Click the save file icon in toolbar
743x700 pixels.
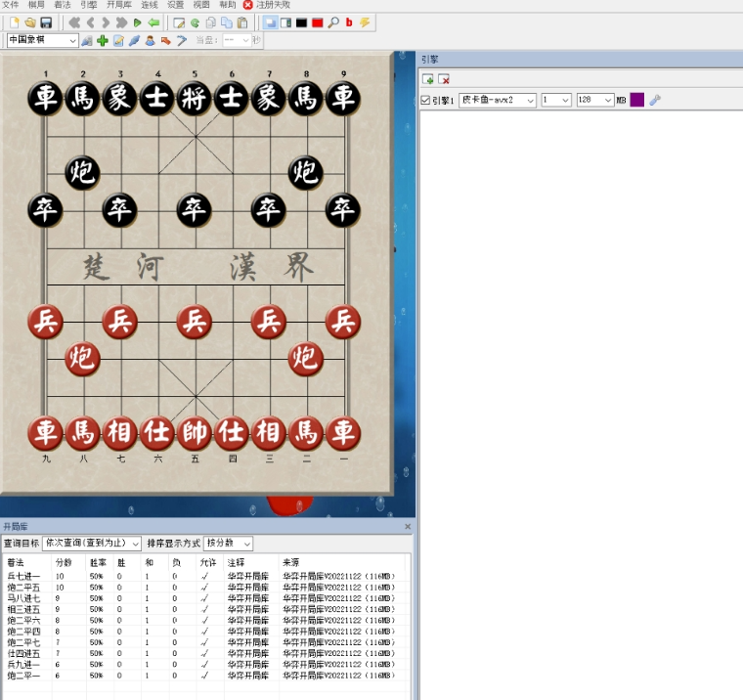click(x=46, y=22)
